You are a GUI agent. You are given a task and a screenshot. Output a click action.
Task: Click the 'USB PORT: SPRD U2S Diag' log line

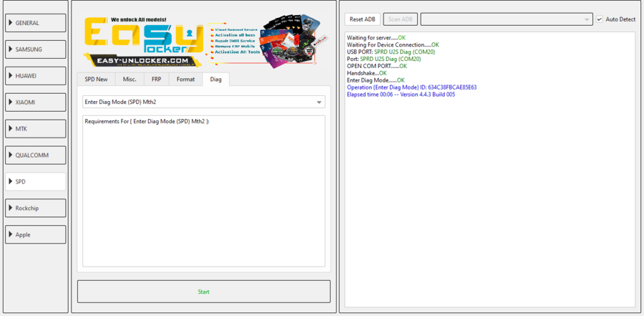pos(391,52)
